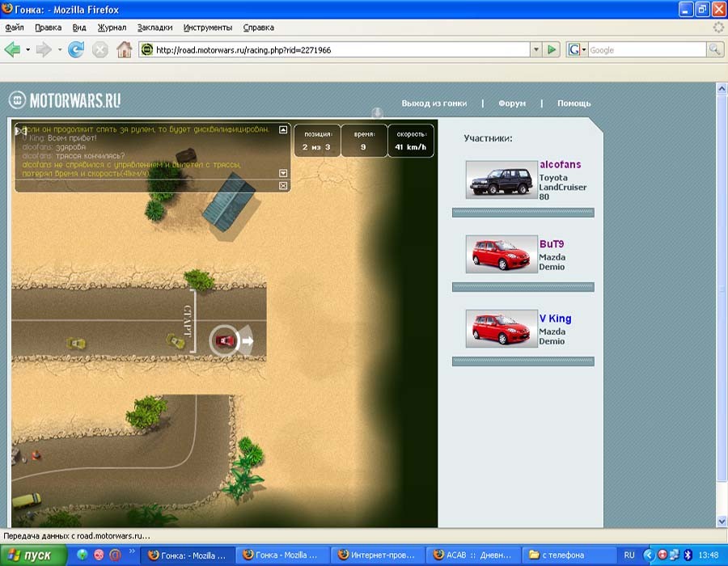Click the Bluetooth tray icon

(x=688, y=555)
